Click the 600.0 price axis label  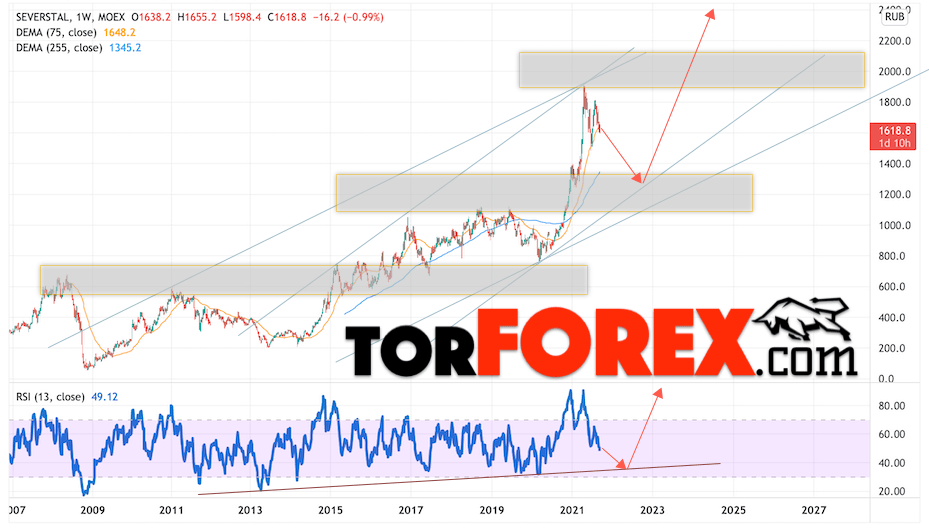894,287
